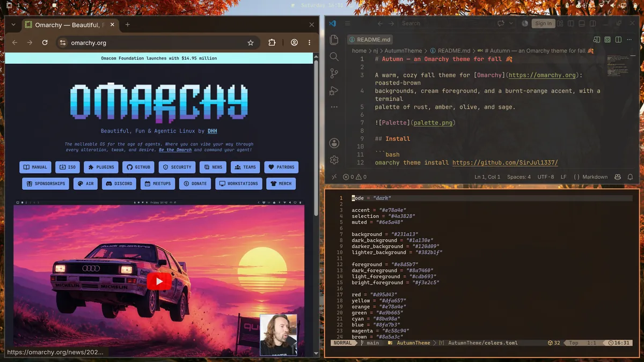Click the remote window indicator in VS Code status bar

(334, 176)
